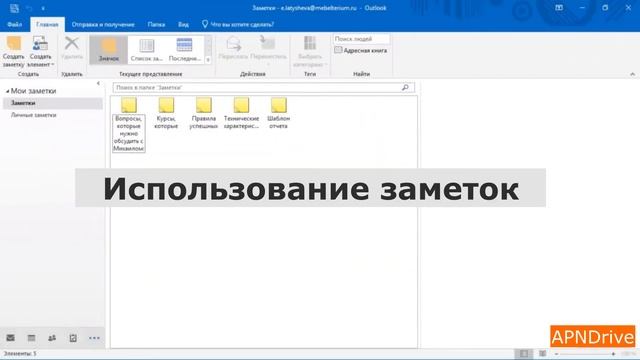
Task: Switch to the Папка tab
Action: (156, 24)
